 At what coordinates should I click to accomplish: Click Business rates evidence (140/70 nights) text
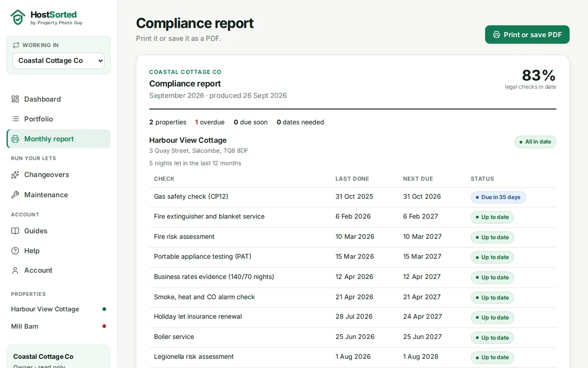214,277
